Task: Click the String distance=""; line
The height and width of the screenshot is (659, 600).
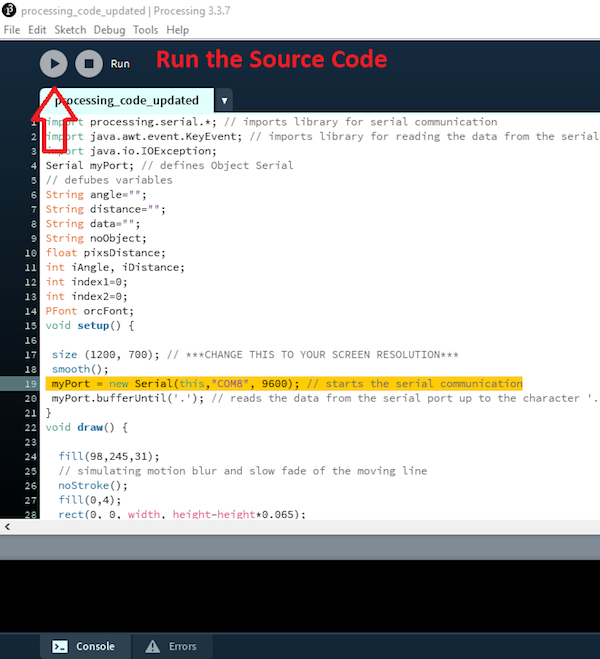Action: 105,209
